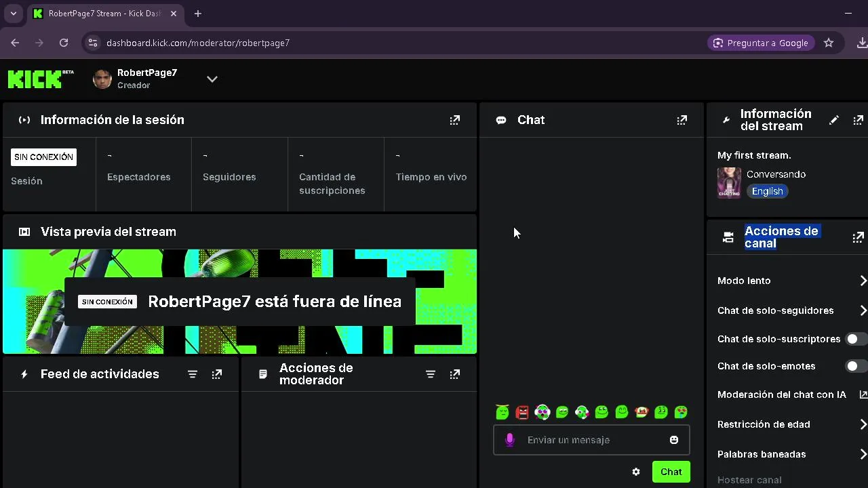Pop out the Chat panel

pyautogui.click(x=682, y=120)
